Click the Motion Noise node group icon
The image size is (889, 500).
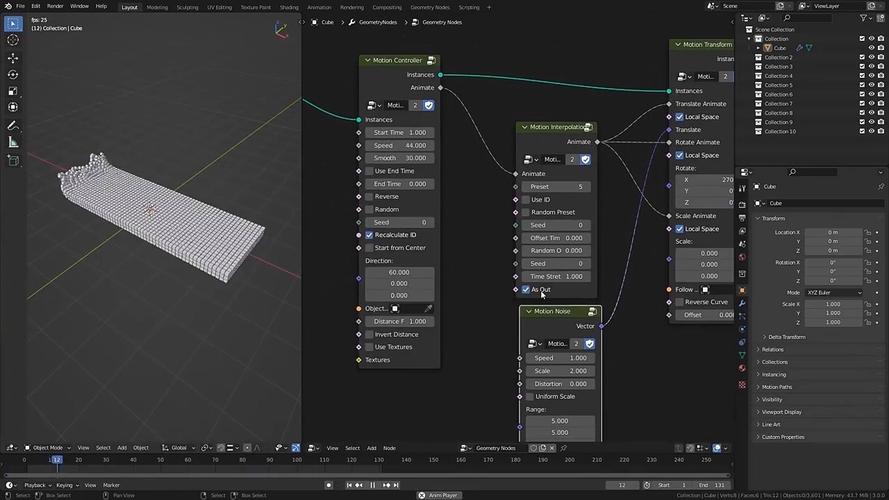point(592,311)
